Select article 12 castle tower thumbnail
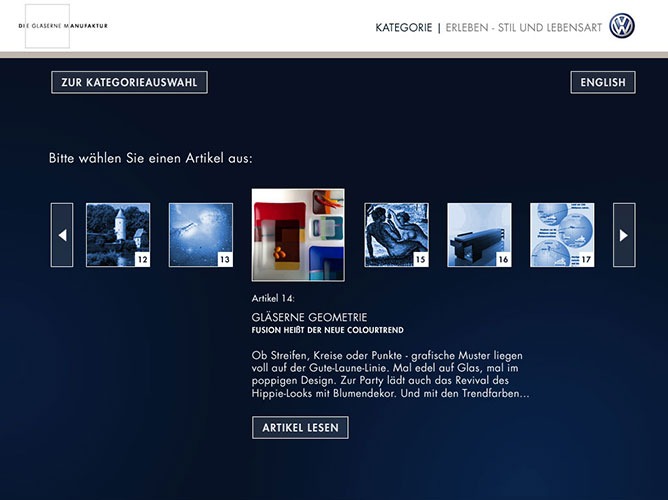The image size is (668, 500). pos(118,235)
